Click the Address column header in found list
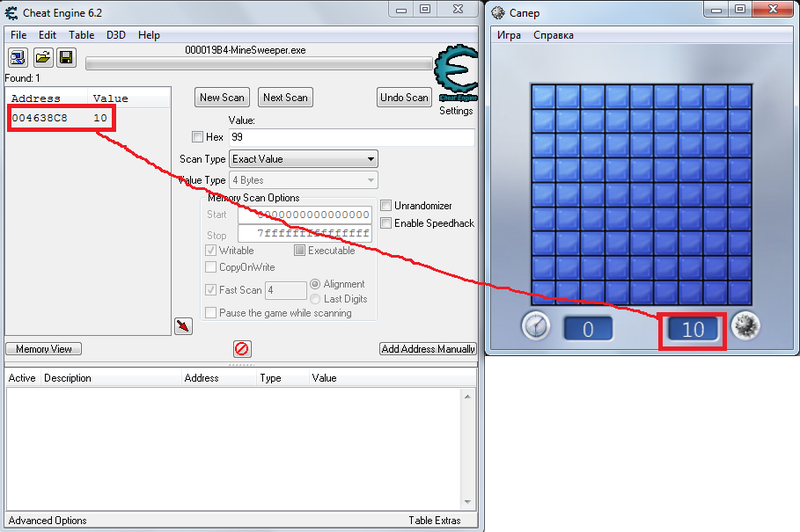 pos(47,98)
